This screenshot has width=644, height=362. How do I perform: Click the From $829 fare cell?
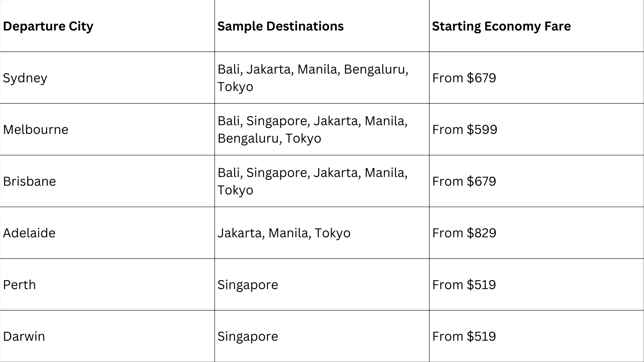coord(537,233)
